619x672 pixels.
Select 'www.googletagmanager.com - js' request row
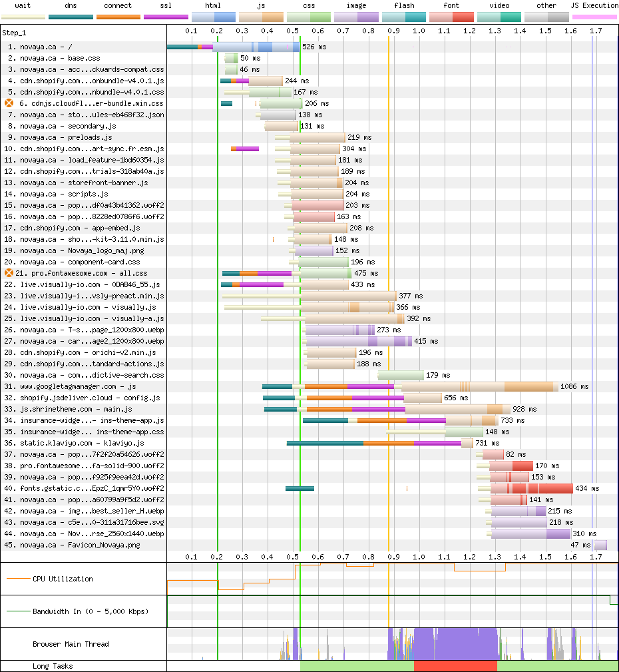pyautogui.click(x=71, y=386)
